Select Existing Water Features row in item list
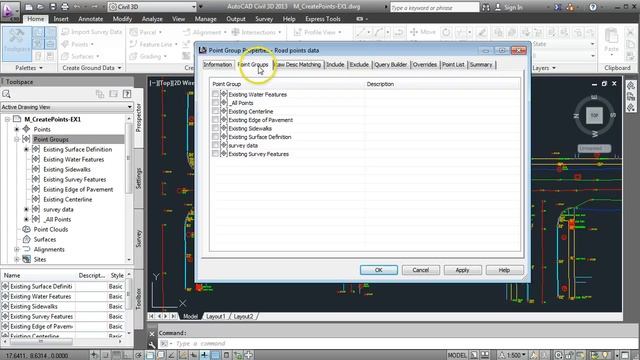The width and height of the screenshot is (640, 360). click(x=62, y=297)
